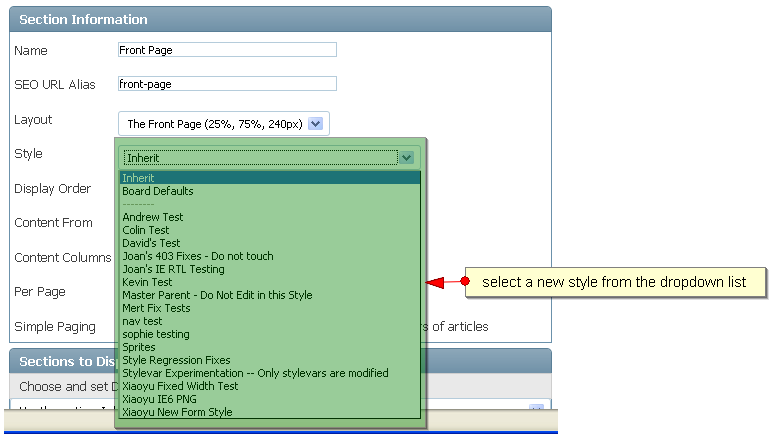Click the Name input field
This screenshot has width=769, height=442.
pos(227,50)
